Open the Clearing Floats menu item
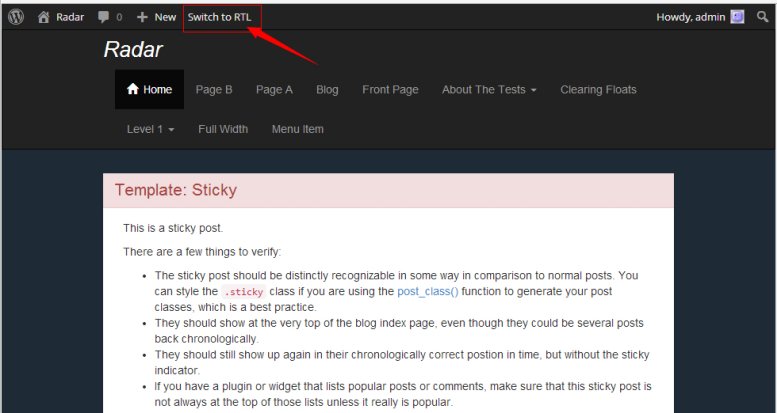The height and width of the screenshot is (413, 777). [598, 90]
